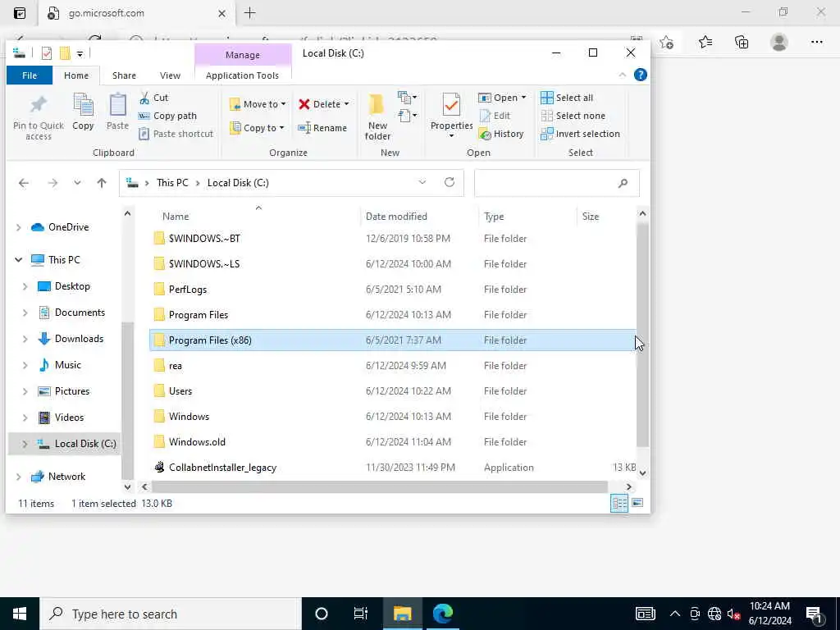Image resolution: width=840 pixels, height=630 pixels.
Task: Sort by the Name column header
Action: (176, 217)
